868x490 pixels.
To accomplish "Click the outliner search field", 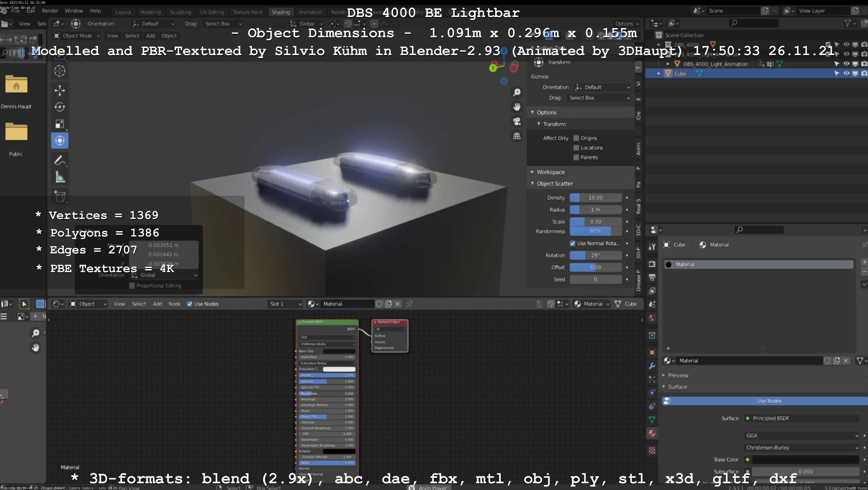I will (x=754, y=23).
